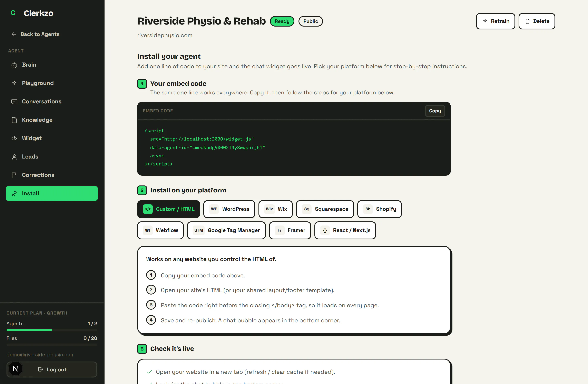The height and width of the screenshot is (384, 588).
Task: Click the trash icon on Delete button
Action: tap(528, 21)
